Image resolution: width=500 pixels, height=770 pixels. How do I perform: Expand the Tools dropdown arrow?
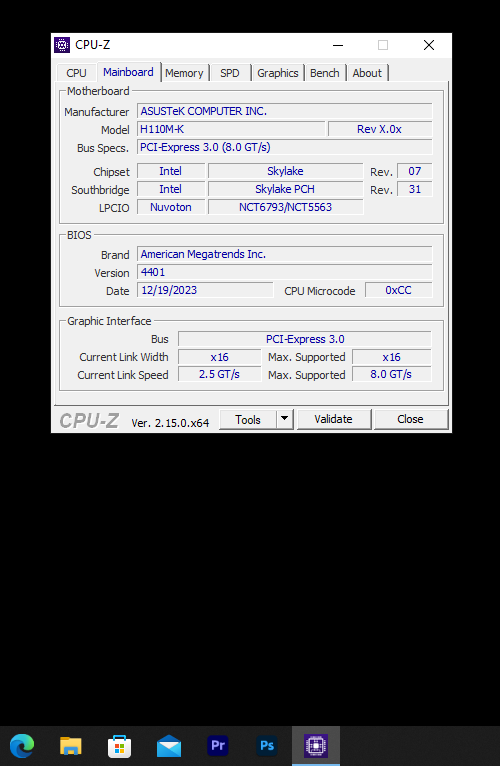(x=284, y=419)
